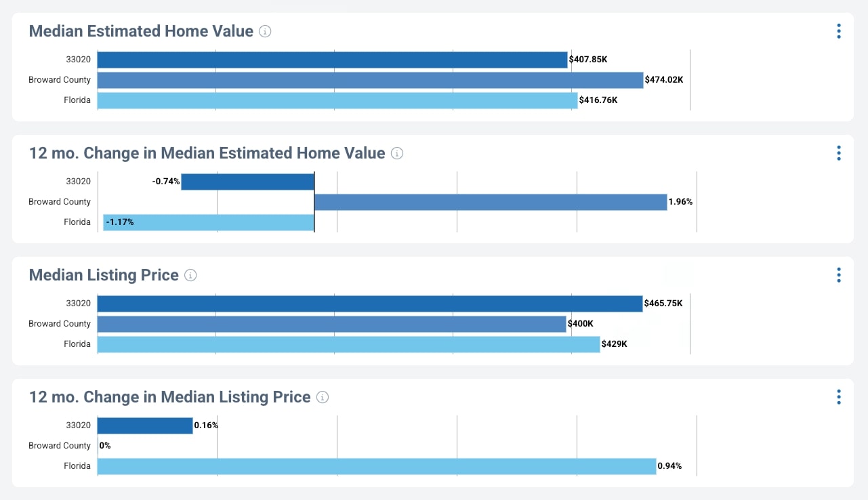Click the Florida bar showing 0.94%
This screenshot has width=868, height=500.
click(377, 466)
